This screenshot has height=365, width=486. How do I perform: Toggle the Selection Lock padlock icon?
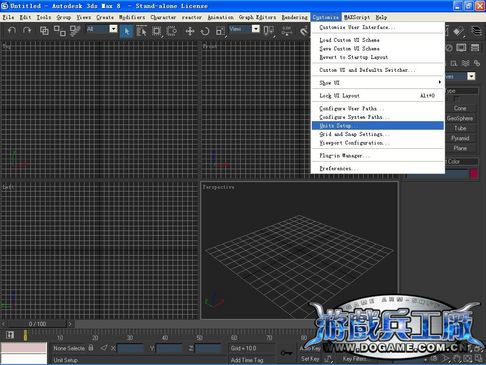91,348
